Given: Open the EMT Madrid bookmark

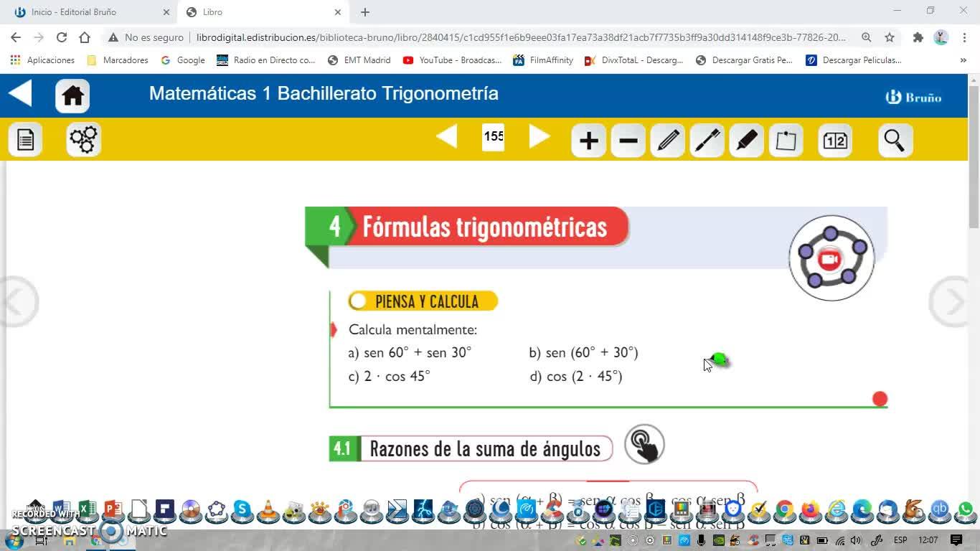Looking at the screenshot, I should (359, 60).
